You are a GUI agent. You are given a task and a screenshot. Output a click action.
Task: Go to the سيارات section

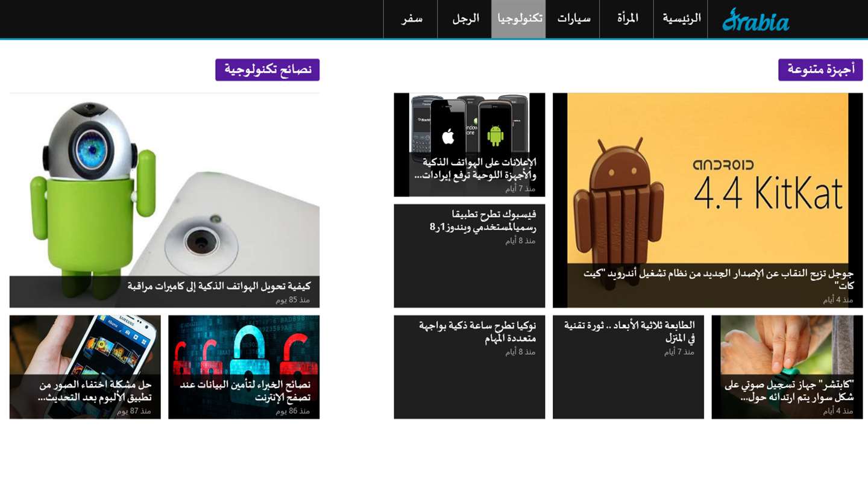(x=573, y=19)
